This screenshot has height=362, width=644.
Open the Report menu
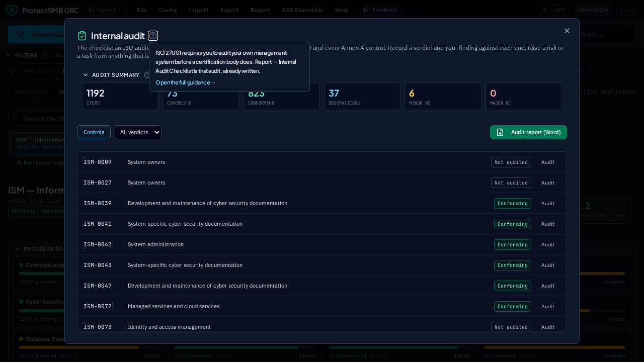click(260, 10)
